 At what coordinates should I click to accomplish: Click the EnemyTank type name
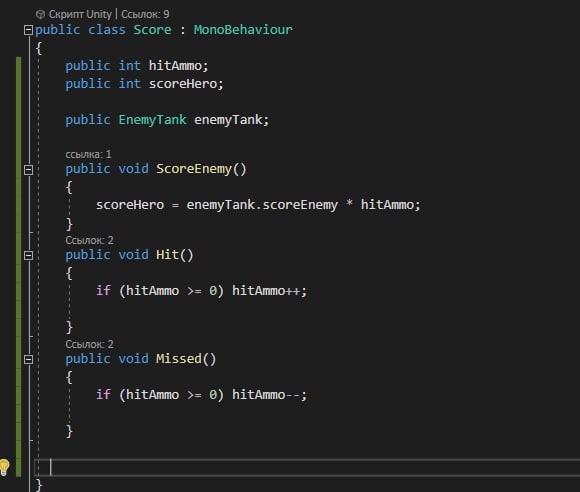(x=152, y=120)
